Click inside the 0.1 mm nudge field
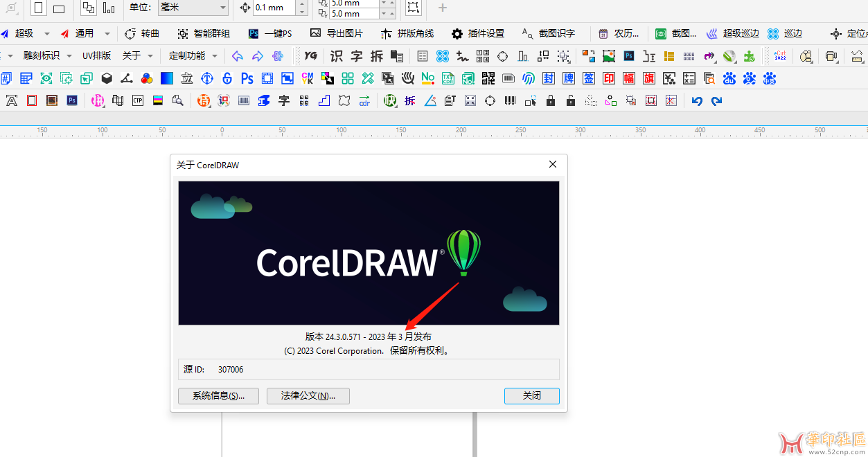The height and width of the screenshot is (457, 868). point(274,8)
